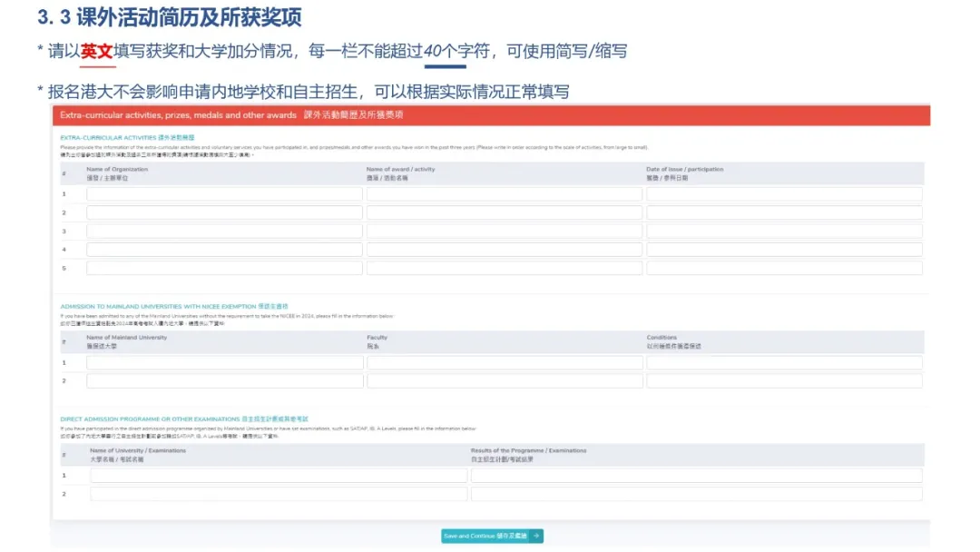Viewport: 980px width, 552px height.
Task: Click row 5 Name of Organization field
Action: pos(224,268)
